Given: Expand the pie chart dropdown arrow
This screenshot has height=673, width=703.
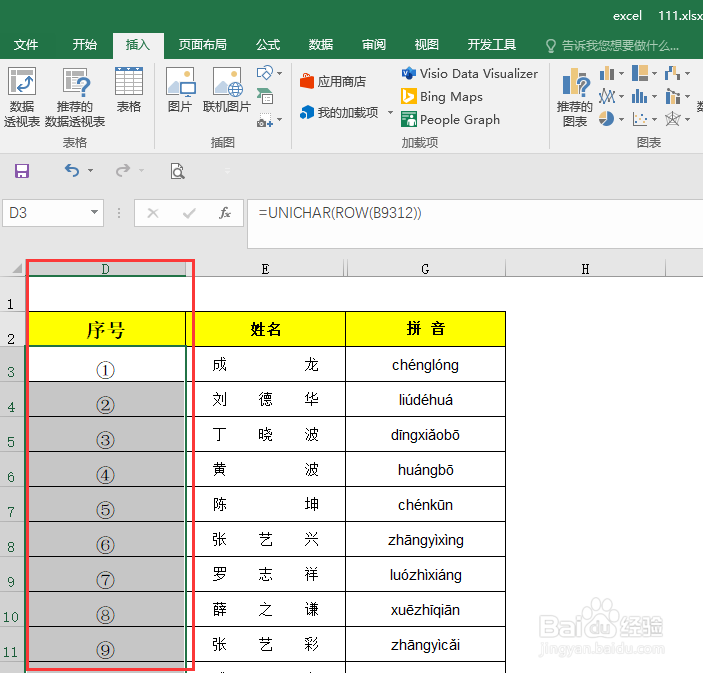Looking at the screenshot, I should pos(621,119).
